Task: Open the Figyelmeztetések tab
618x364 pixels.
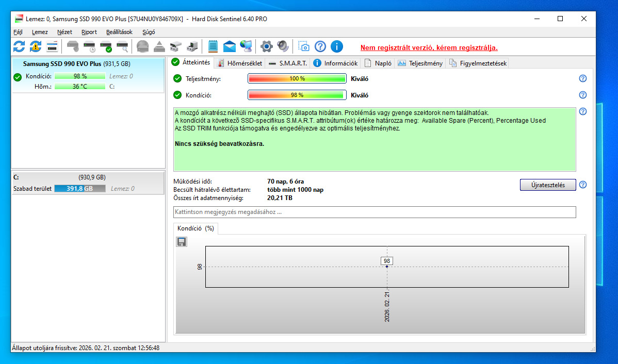Action: tap(478, 63)
